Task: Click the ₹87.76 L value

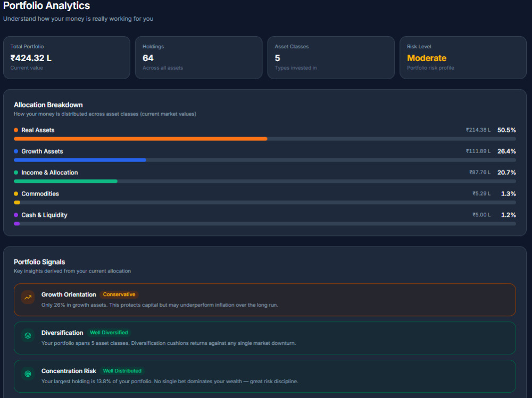Action: 480,172
